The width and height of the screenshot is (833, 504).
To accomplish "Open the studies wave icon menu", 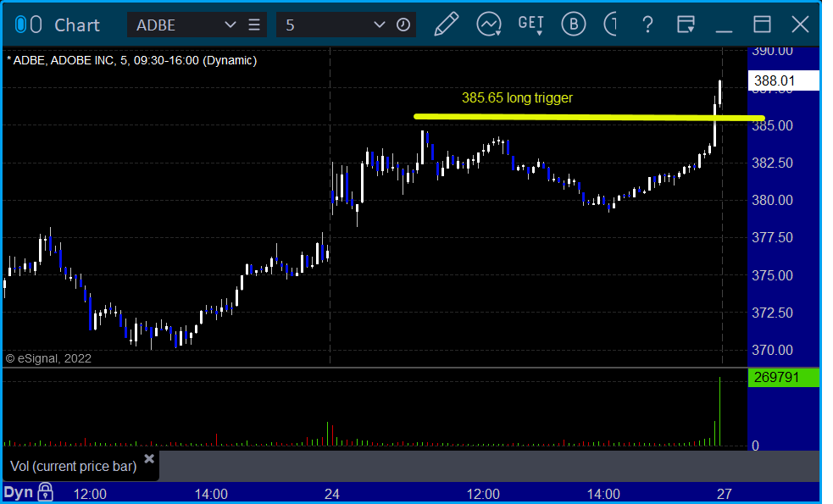I will point(489,25).
